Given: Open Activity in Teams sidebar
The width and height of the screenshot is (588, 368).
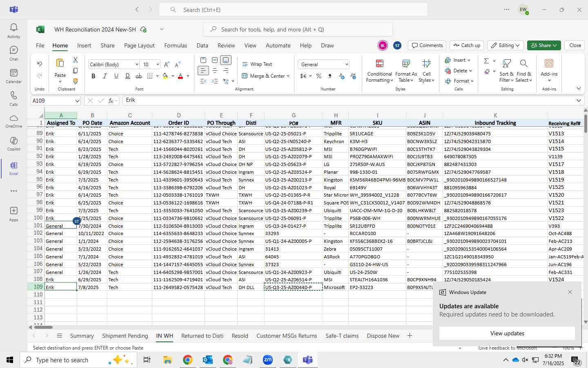Looking at the screenshot, I should (x=13, y=31).
